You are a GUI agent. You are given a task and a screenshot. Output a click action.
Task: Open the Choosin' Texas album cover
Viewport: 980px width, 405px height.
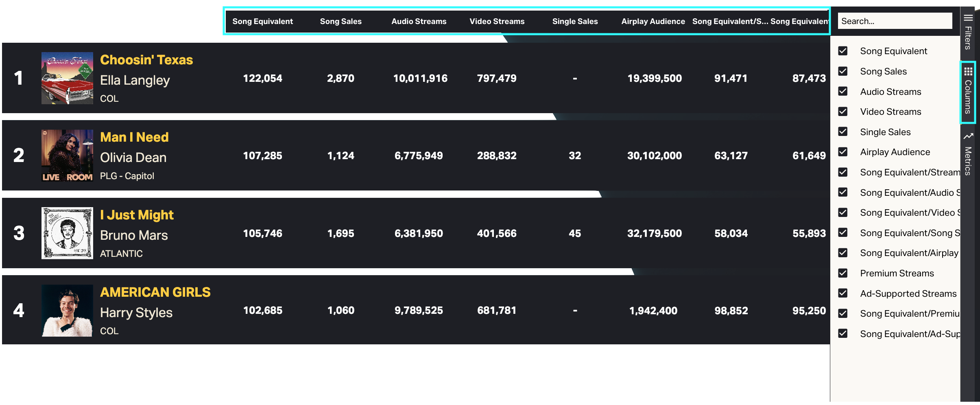[67, 78]
